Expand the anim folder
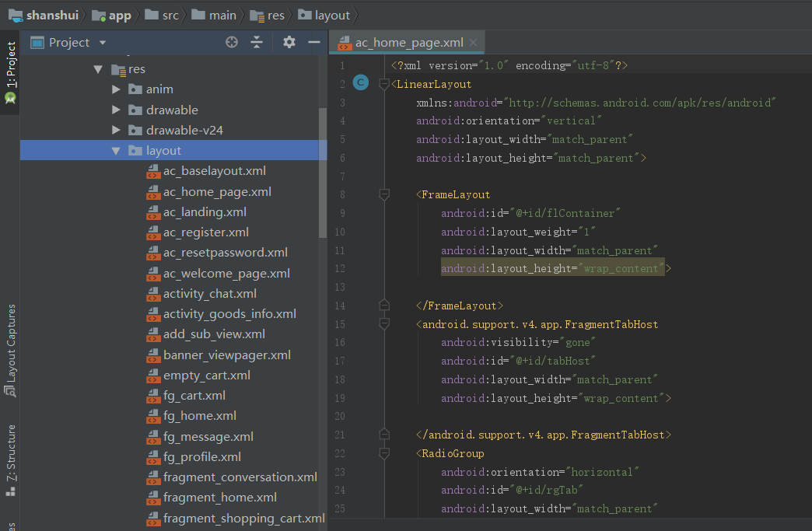 pos(116,89)
